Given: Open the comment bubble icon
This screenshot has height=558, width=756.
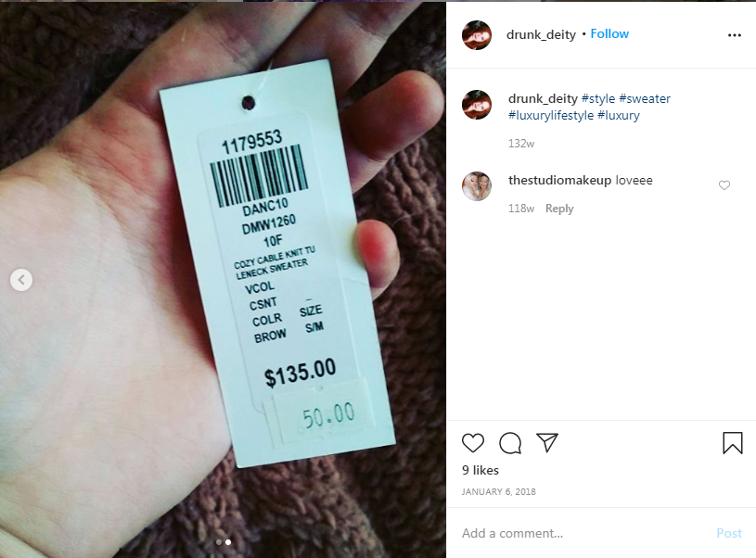Looking at the screenshot, I should click(510, 443).
